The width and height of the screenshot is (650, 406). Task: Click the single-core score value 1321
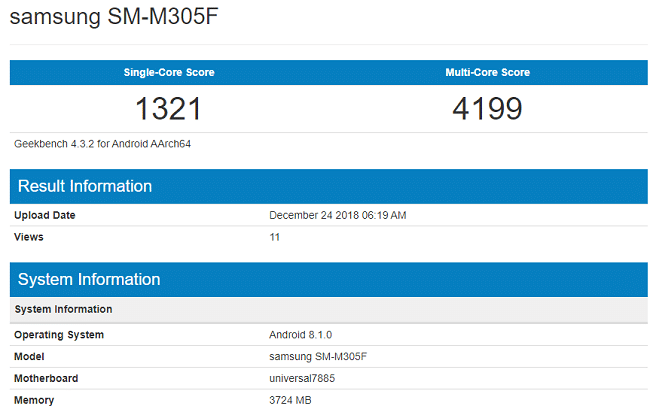168,109
